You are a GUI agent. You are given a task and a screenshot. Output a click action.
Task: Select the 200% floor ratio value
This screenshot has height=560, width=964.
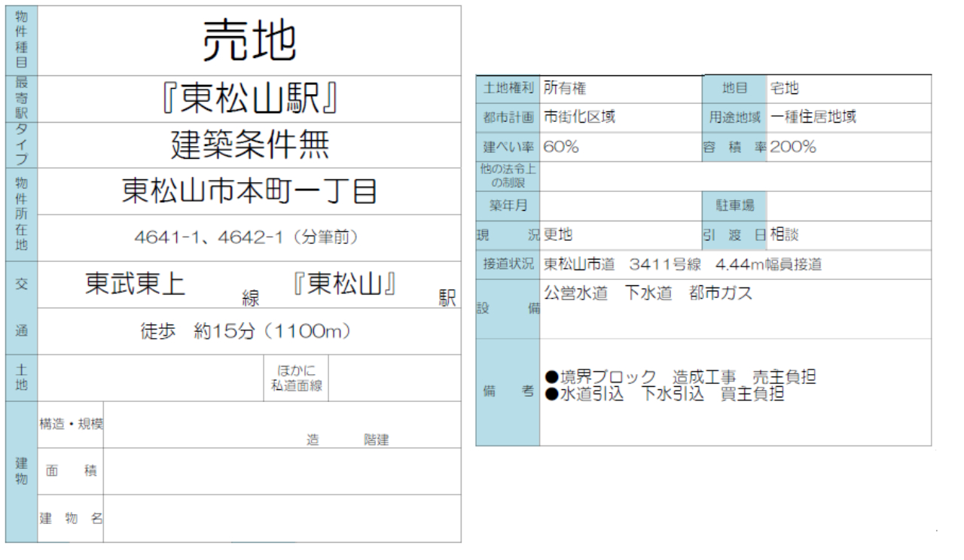793,148
